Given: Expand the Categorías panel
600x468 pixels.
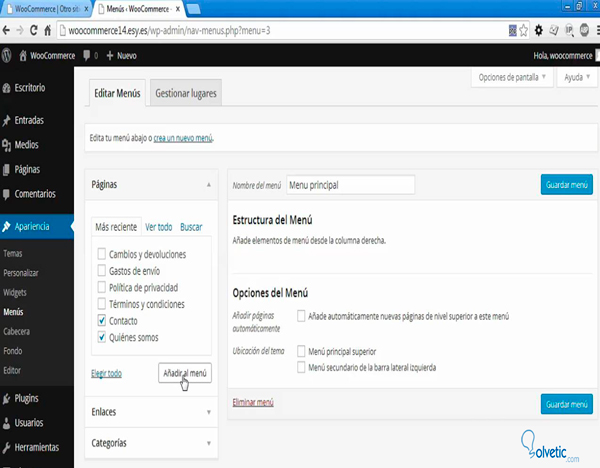Looking at the screenshot, I should point(209,443).
